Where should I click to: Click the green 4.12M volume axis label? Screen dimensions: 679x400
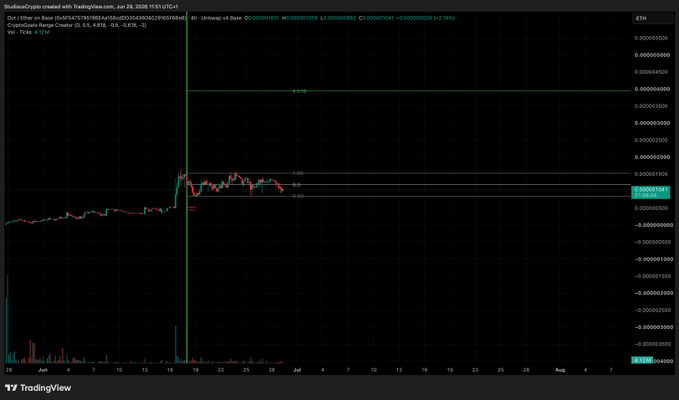pos(642,360)
